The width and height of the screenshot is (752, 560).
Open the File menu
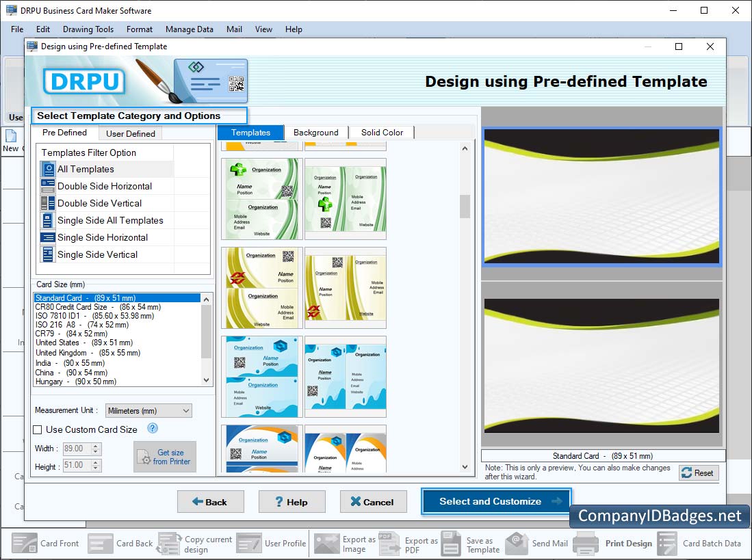pos(17,29)
